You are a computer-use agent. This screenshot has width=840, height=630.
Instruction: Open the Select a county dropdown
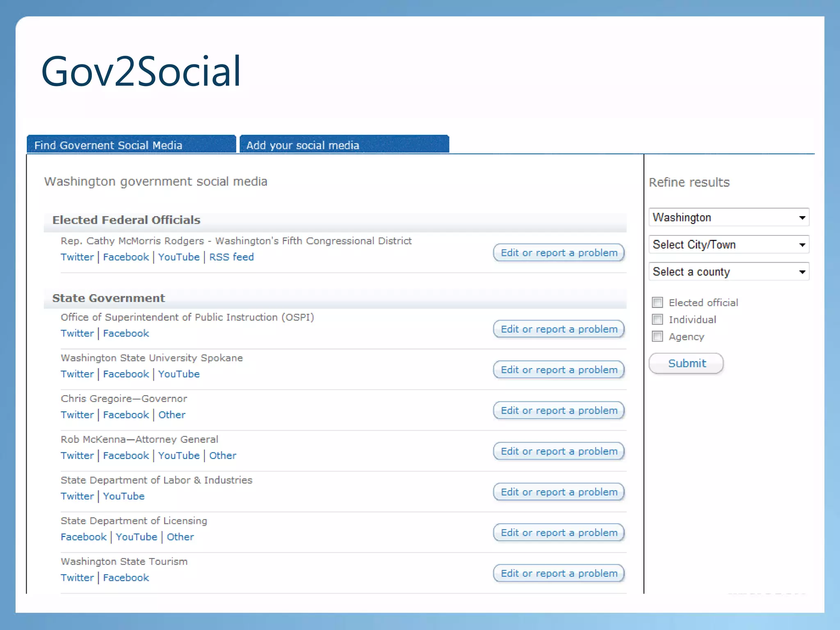tap(728, 272)
